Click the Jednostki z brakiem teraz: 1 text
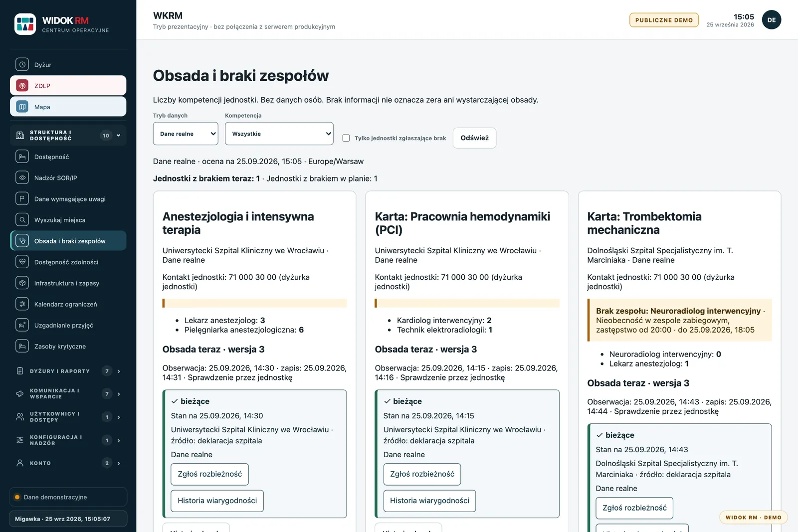This screenshot has width=798, height=532. pos(206,178)
